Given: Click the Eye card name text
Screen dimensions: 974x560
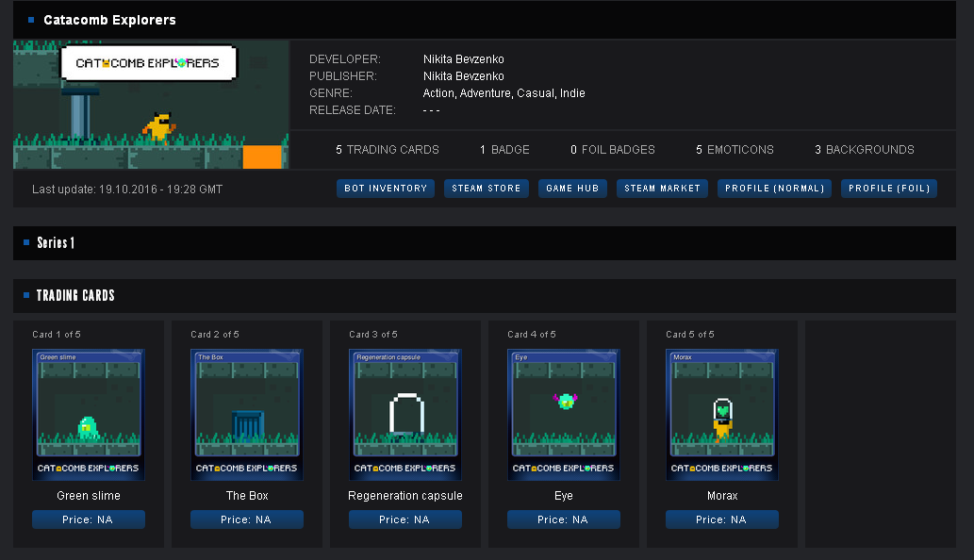Looking at the screenshot, I should [564, 496].
